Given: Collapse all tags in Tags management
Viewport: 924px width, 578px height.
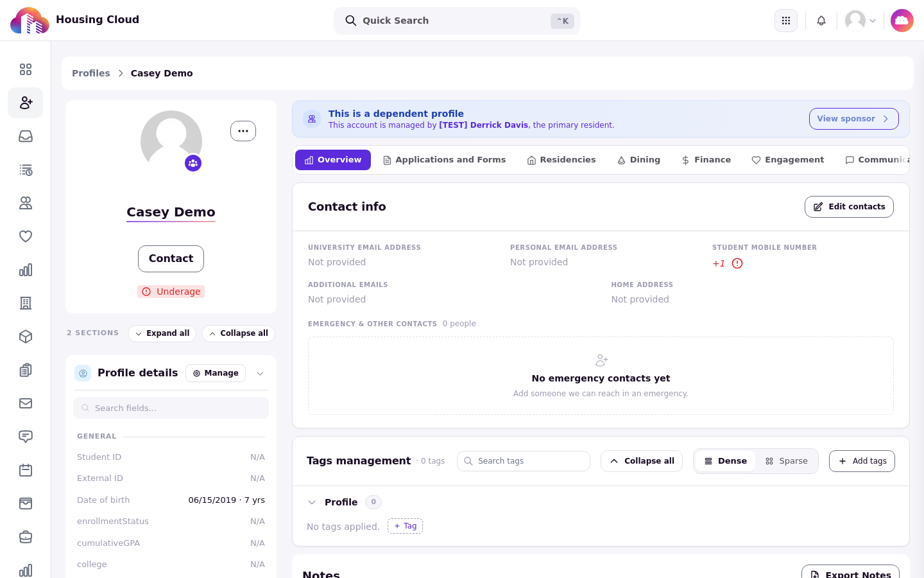Looking at the screenshot, I should (x=642, y=461).
